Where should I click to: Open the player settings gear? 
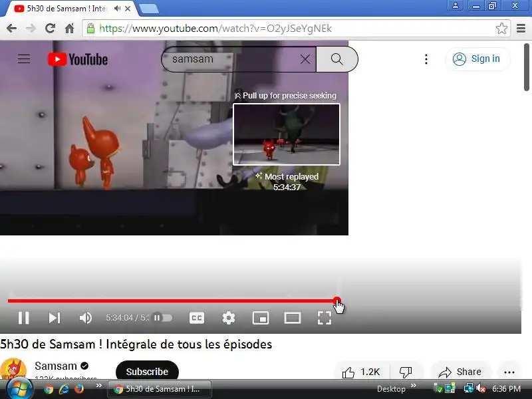click(x=228, y=318)
